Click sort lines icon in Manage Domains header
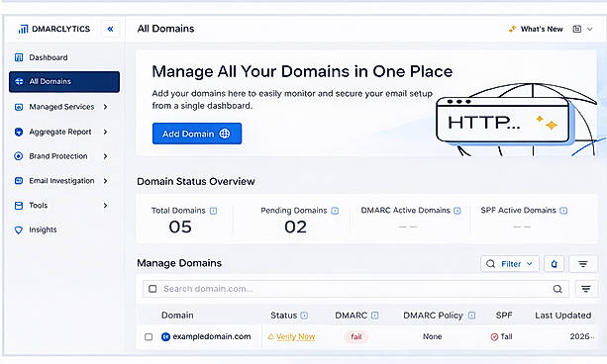The width and height of the screenshot is (607, 364). (583, 264)
